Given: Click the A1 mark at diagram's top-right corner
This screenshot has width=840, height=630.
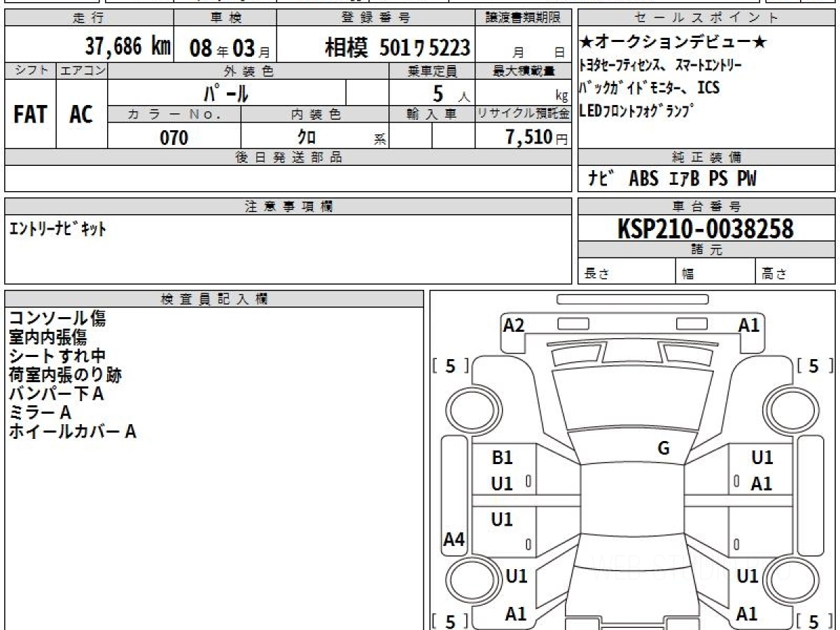Looking at the screenshot, I should coord(749,325).
